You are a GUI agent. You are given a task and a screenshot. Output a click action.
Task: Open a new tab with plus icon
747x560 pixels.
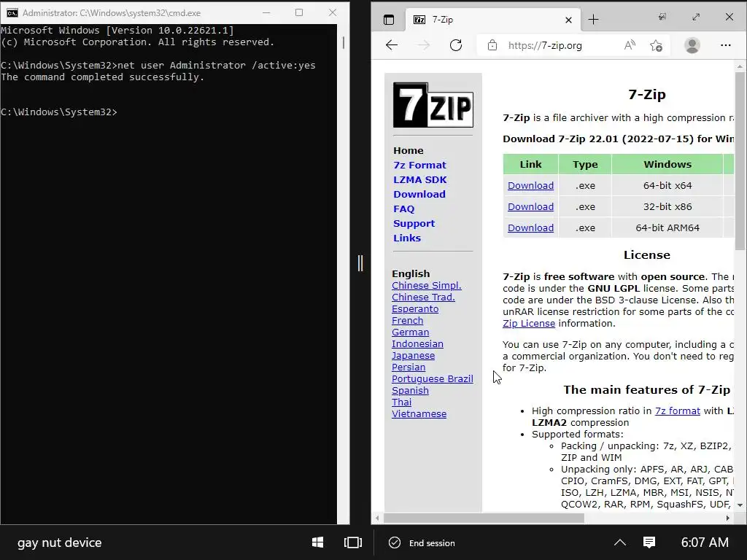(593, 20)
